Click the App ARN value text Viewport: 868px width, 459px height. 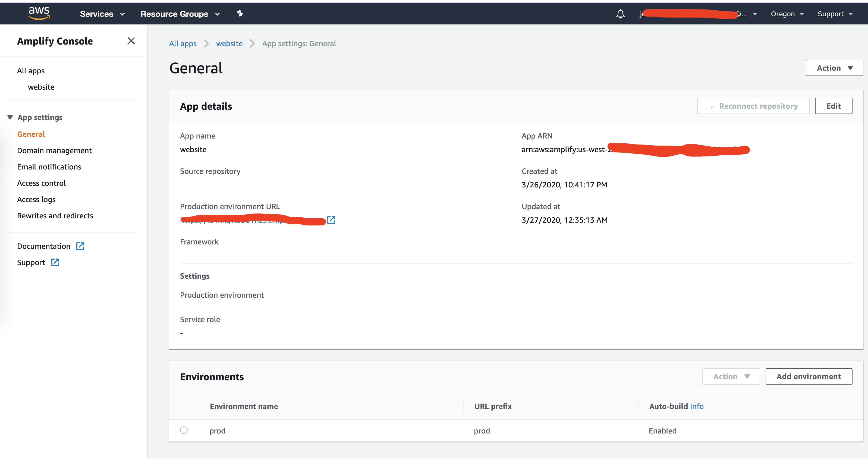point(635,149)
